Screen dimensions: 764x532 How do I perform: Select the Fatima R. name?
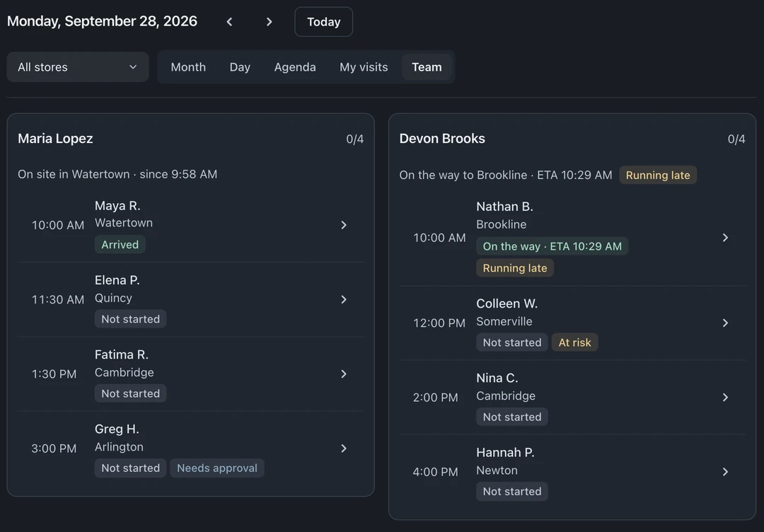tap(122, 355)
